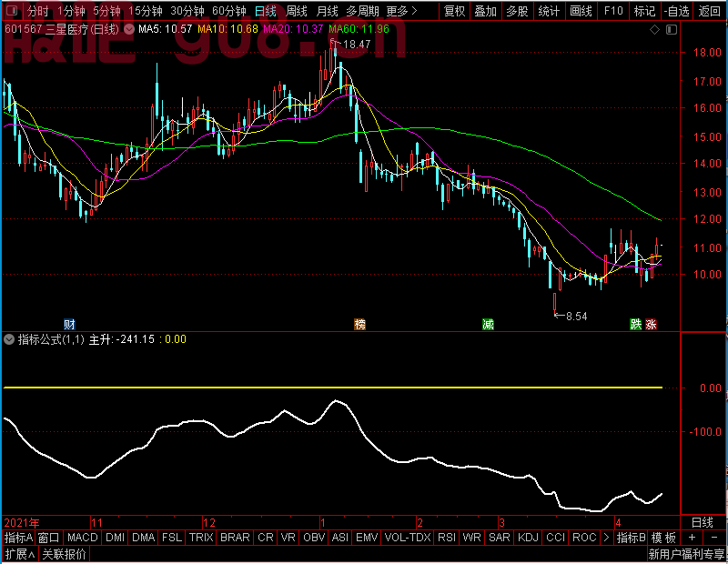The width and height of the screenshot is (728, 564).
Task: Click the 返回 back button
Action: [x=709, y=11]
